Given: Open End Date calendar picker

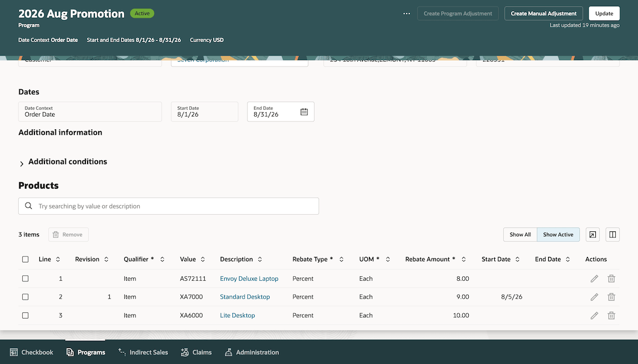Looking at the screenshot, I should pyautogui.click(x=304, y=112).
